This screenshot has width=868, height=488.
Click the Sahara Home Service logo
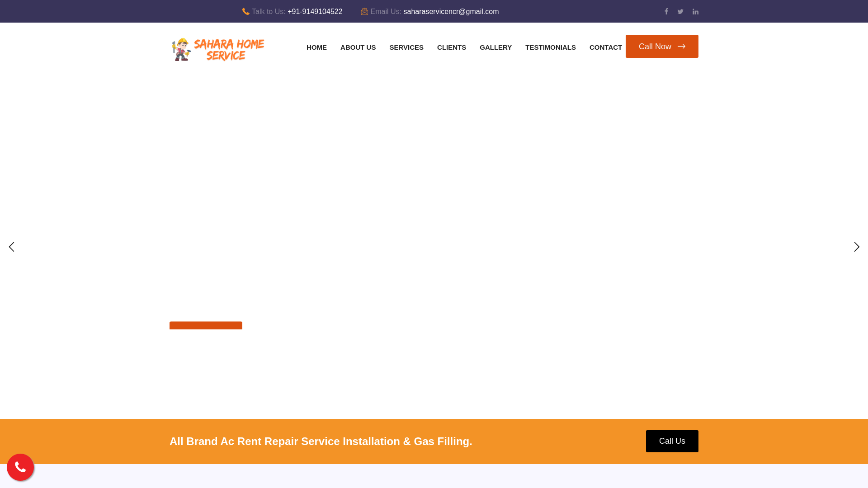click(218, 49)
